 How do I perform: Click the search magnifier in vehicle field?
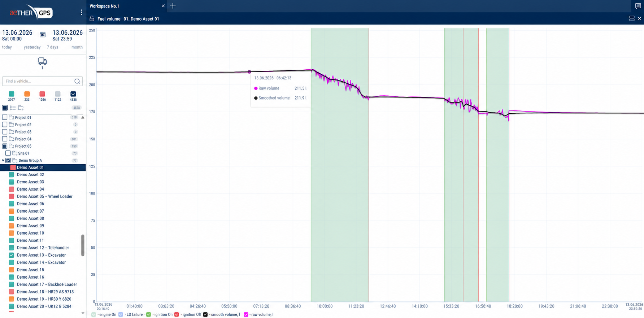tap(77, 81)
